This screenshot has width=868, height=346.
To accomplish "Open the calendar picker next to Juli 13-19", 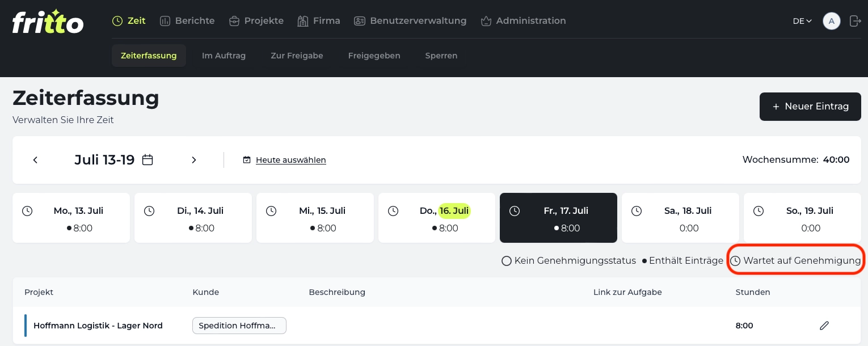I will [148, 160].
